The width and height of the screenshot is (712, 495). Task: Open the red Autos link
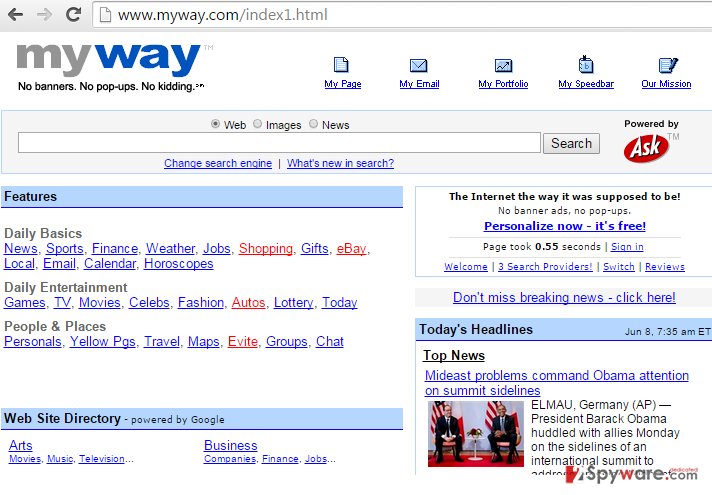coord(248,303)
